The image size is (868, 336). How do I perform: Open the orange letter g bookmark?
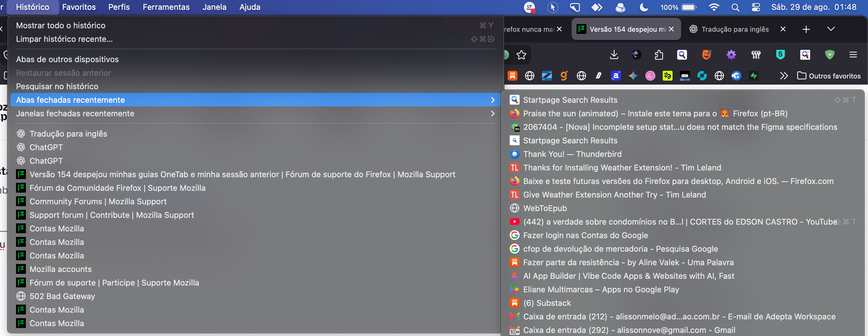(x=564, y=76)
